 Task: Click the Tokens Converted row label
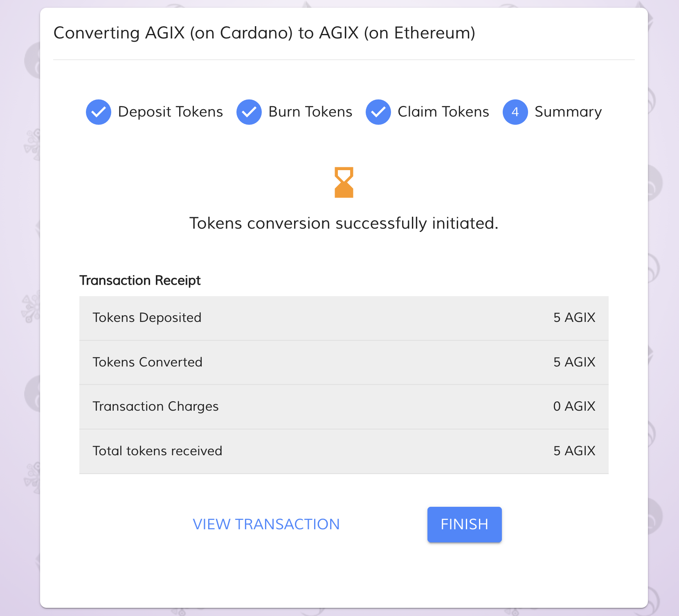coord(148,362)
